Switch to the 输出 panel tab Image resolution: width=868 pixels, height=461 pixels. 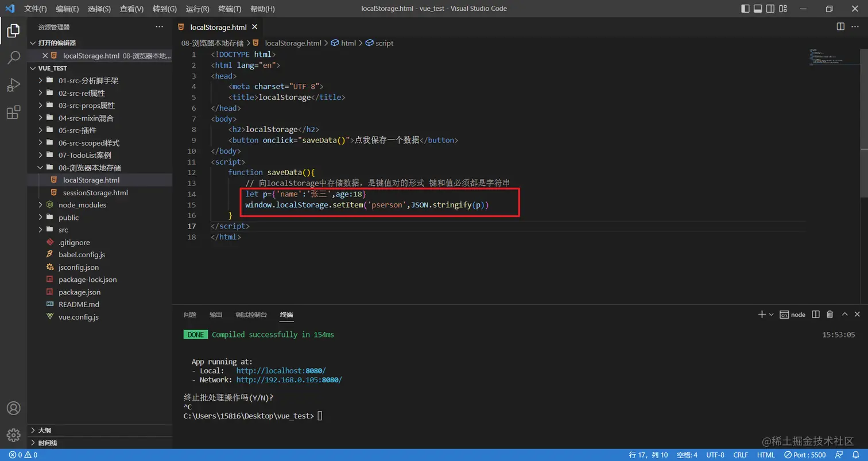click(216, 315)
